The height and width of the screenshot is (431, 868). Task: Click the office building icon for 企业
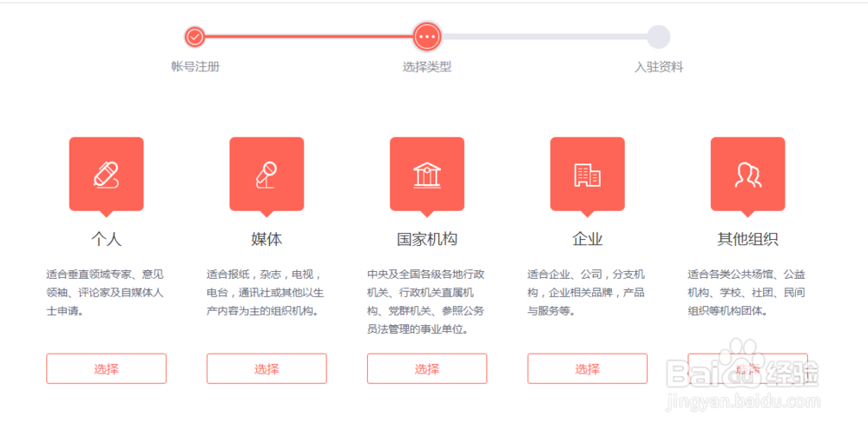pyautogui.click(x=588, y=175)
